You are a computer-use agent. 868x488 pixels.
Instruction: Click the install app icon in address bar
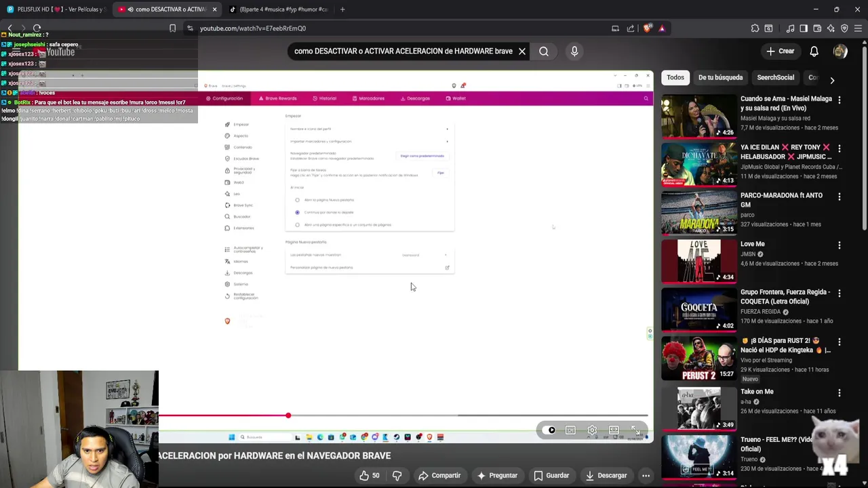coord(615,28)
